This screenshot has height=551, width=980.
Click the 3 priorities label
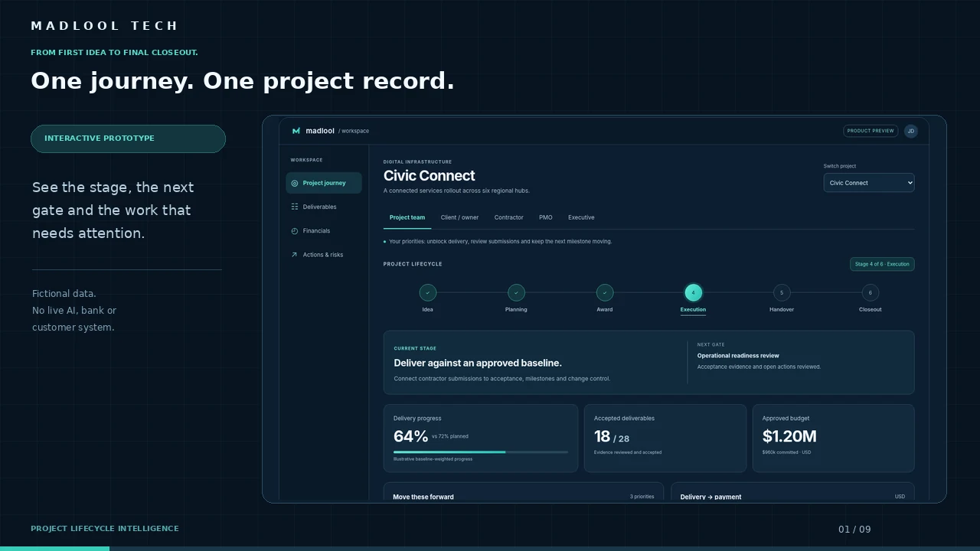[x=642, y=497]
